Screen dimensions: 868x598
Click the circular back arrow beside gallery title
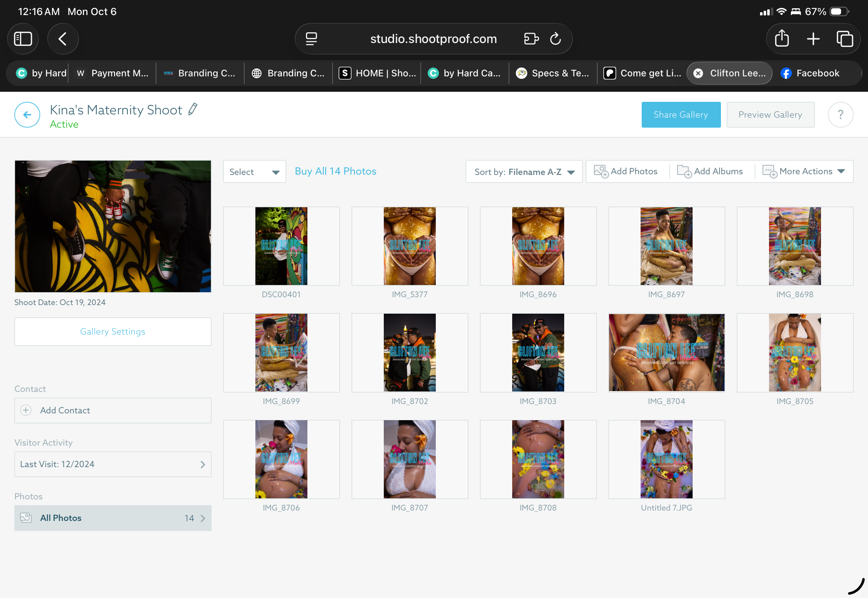pyautogui.click(x=27, y=115)
